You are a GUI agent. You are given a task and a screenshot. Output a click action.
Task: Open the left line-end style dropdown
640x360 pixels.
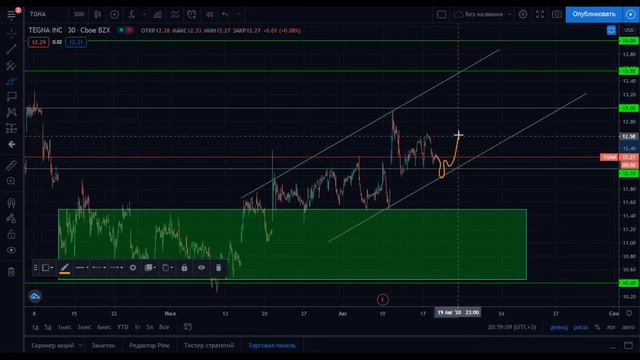click(x=99, y=268)
